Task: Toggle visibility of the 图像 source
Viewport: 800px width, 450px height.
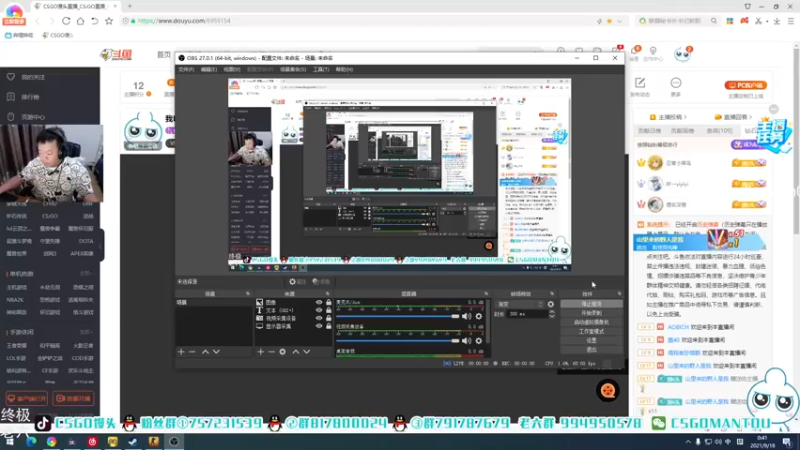Action: pyautogui.click(x=319, y=303)
